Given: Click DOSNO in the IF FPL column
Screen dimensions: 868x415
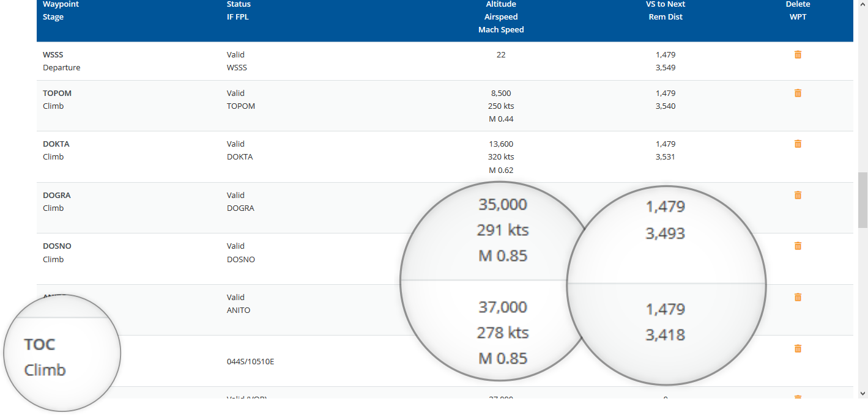Looking at the screenshot, I should coord(241,260).
